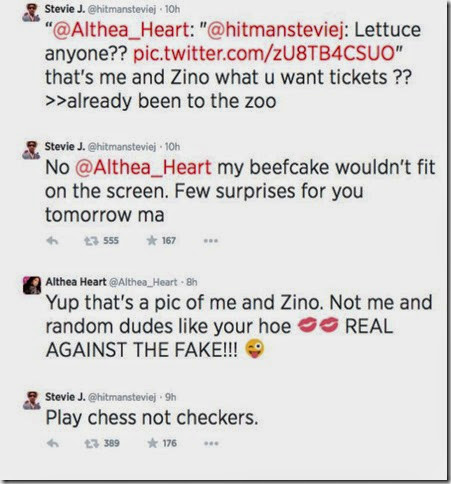The width and height of the screenshot is (451, 484).
Task: Open the 8h timestamp on Althea's tweet
Action: point(192,282)
